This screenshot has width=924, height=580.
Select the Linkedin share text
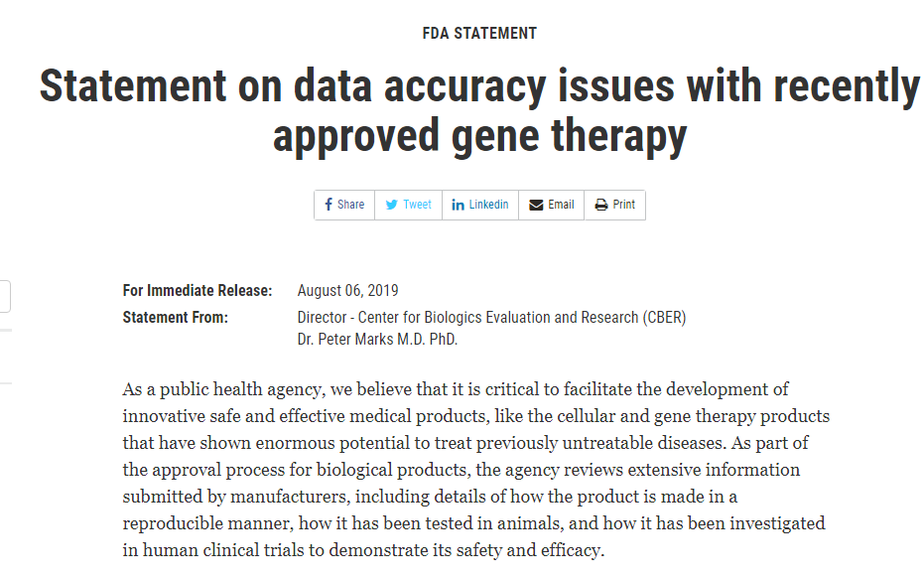tap(488, 205)
